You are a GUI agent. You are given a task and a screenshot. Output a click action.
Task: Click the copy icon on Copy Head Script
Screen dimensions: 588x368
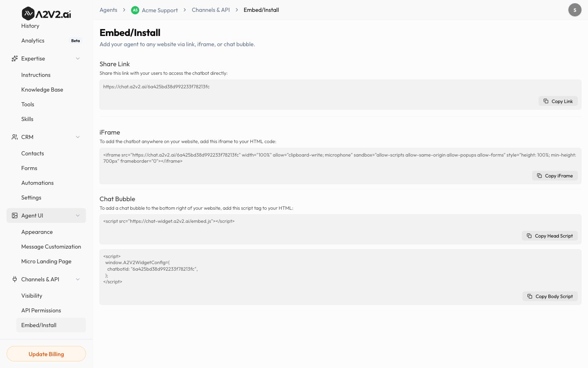(x=529, y=236)
